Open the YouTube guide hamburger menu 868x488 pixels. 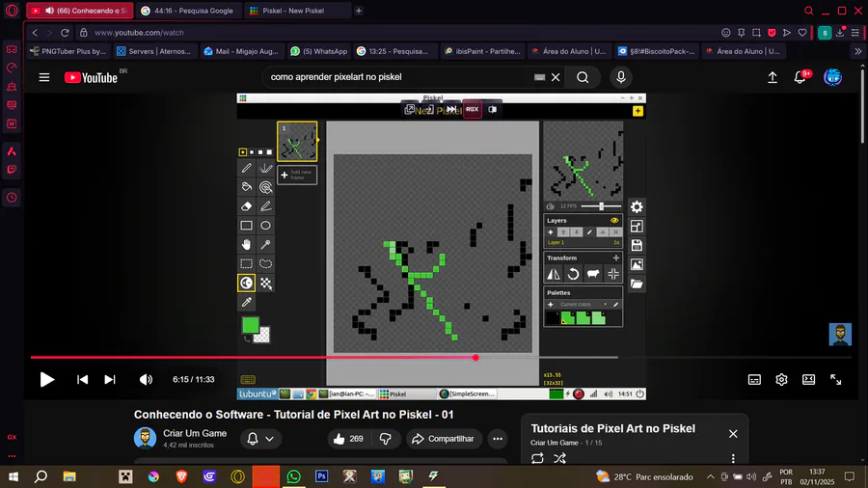pos(44,77)
